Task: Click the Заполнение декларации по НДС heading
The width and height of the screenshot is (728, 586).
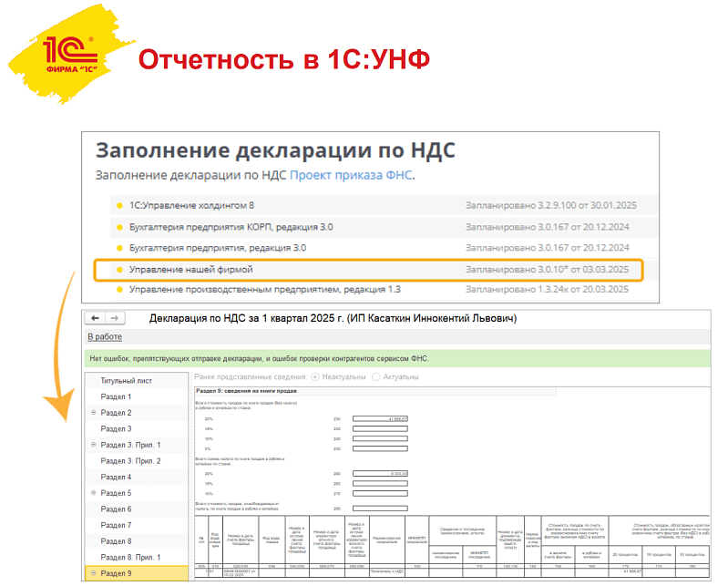Action: [x=275, y=150]
